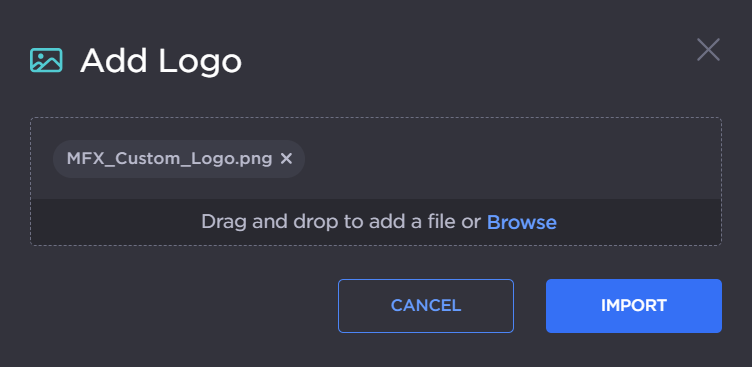This screenshot has height=367, width=752.
Task: Remove MFX_Custom_Logo.png using its x icon
Action: (x=286, y=159)
